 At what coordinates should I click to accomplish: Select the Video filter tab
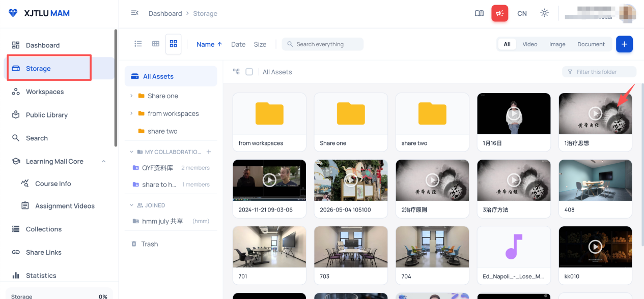[530, 44]
